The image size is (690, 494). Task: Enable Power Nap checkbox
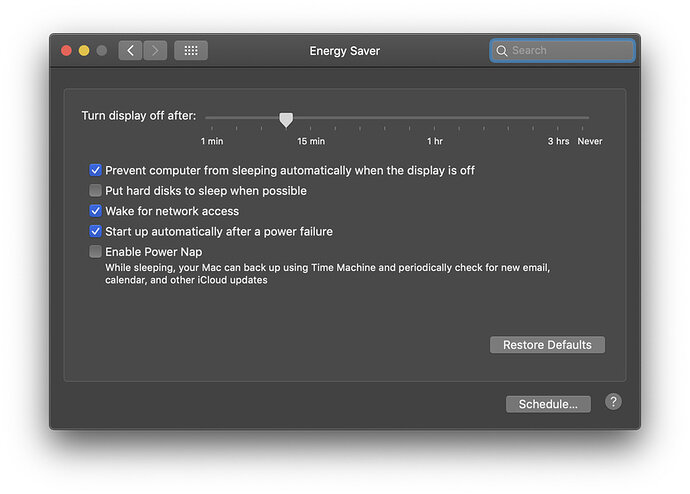(x=96, y=252)
